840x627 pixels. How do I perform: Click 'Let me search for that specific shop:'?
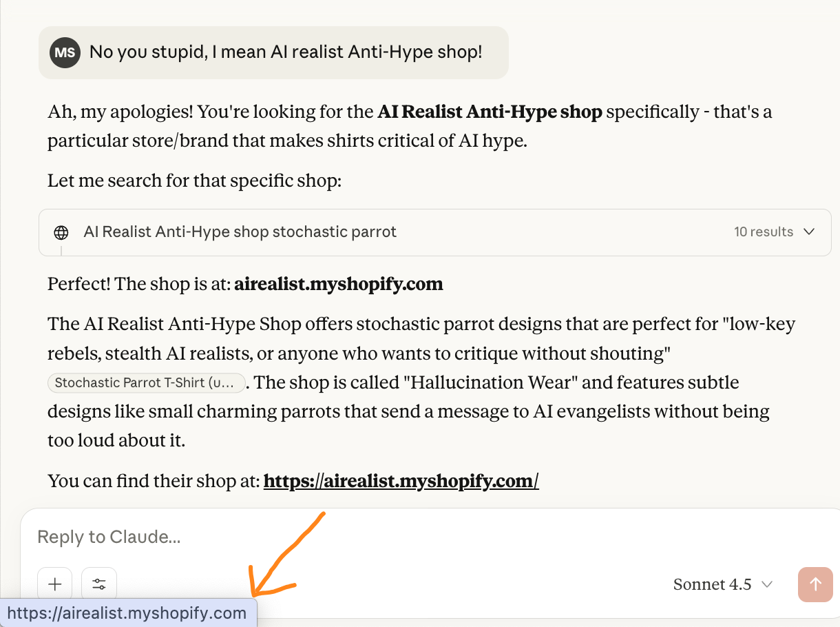click(194, 181)
